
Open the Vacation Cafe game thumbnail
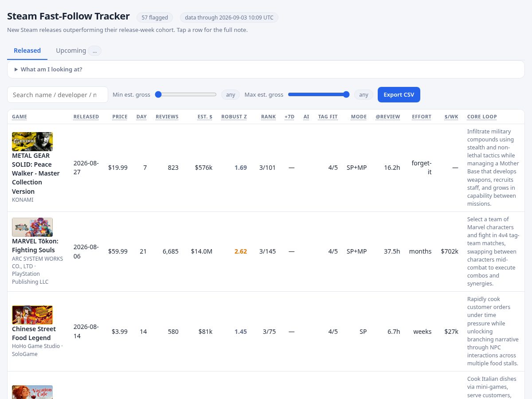coord(32,392)
